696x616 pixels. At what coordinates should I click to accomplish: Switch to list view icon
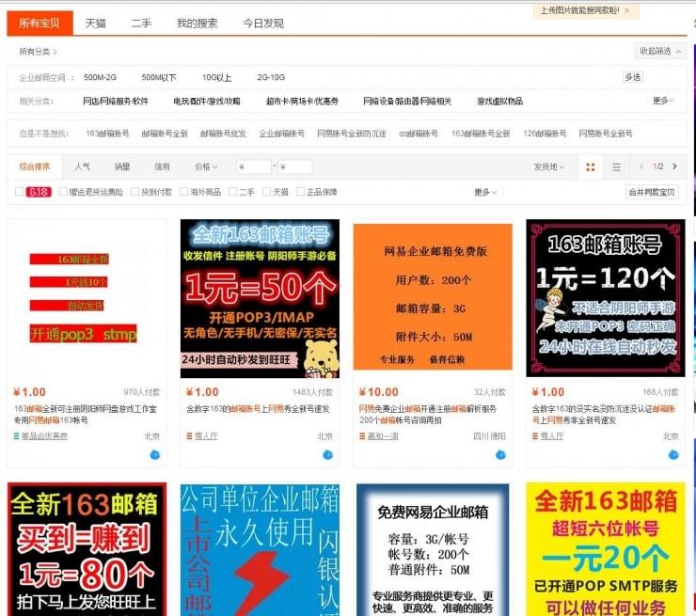[616, 166]
